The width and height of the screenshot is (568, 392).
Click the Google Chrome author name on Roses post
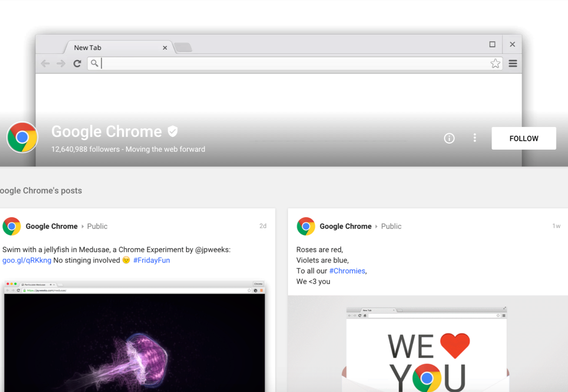(345, 226)
